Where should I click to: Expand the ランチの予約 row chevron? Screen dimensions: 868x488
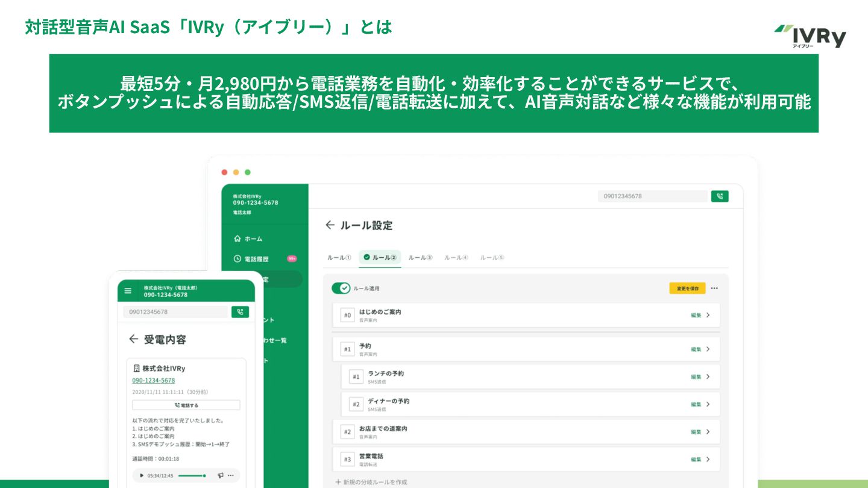click(708, 377)
